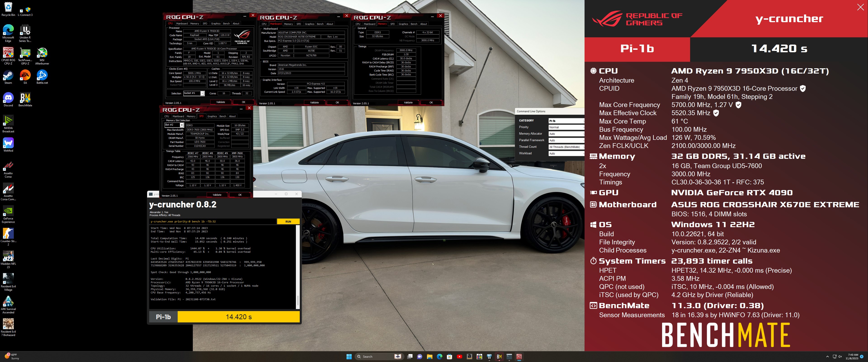Open Discord desktop shortcut
Image resolution: width=868 pixels, height=362 pixels.
8,100
